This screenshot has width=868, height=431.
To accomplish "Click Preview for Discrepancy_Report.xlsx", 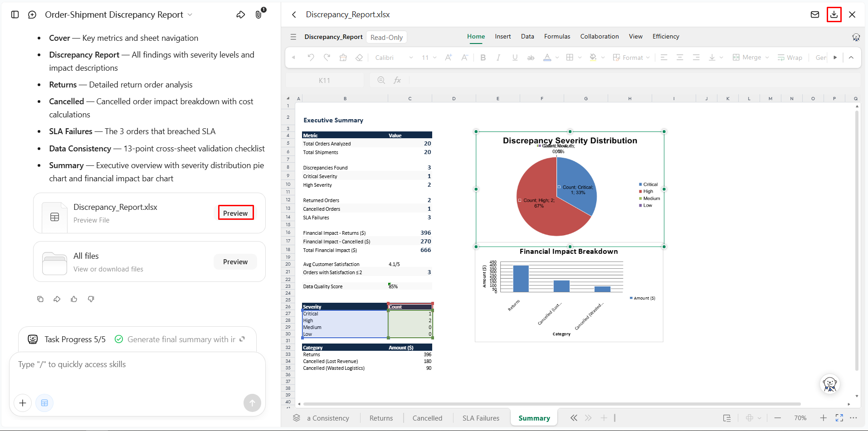I will [x=235, y=213].
